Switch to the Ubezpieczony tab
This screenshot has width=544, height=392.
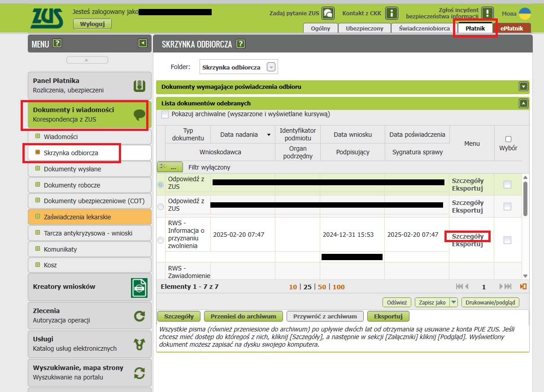point(364,28)
